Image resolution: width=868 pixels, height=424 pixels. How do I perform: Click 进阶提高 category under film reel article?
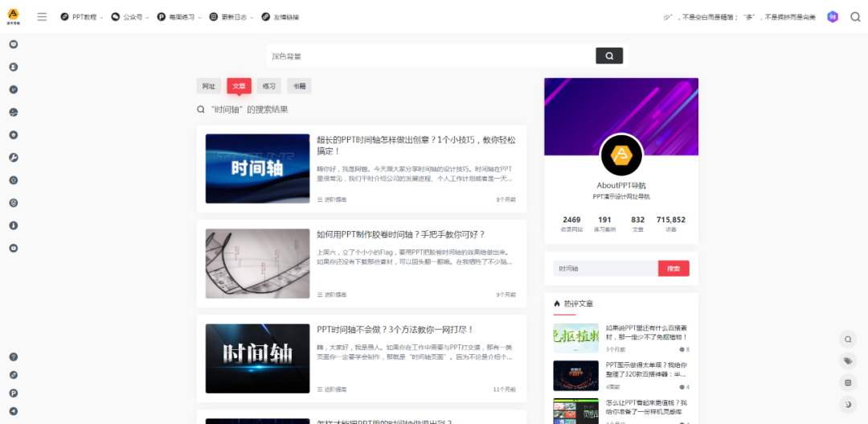332,294
